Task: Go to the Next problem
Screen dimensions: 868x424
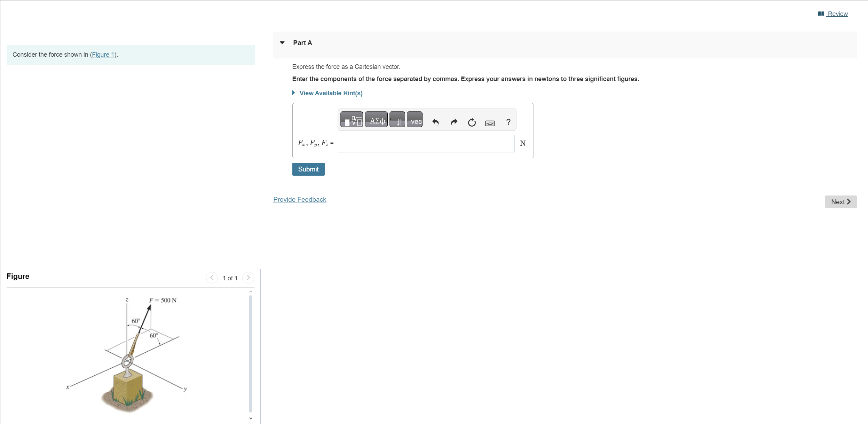Action: pyautogui.click(x=841, y=202)
